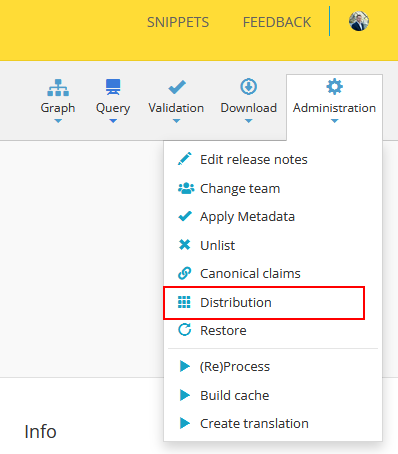Select Apply Metadata option

[273, 217]
